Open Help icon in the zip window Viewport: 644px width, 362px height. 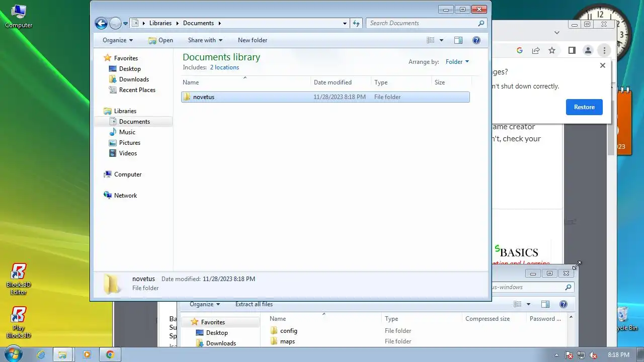pos(563,304)
